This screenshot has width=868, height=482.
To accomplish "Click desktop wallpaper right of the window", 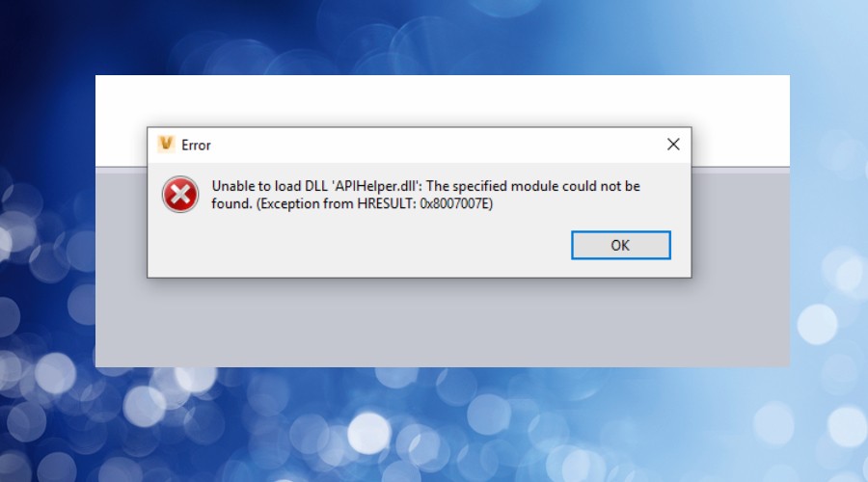I will (x=828, y=222).
